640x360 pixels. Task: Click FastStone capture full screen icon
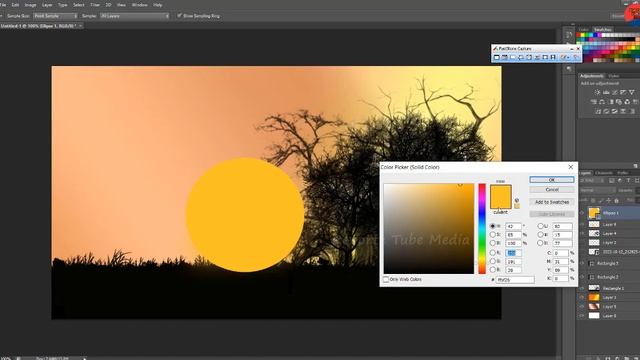pyautogui.click(x=529, y=57)
